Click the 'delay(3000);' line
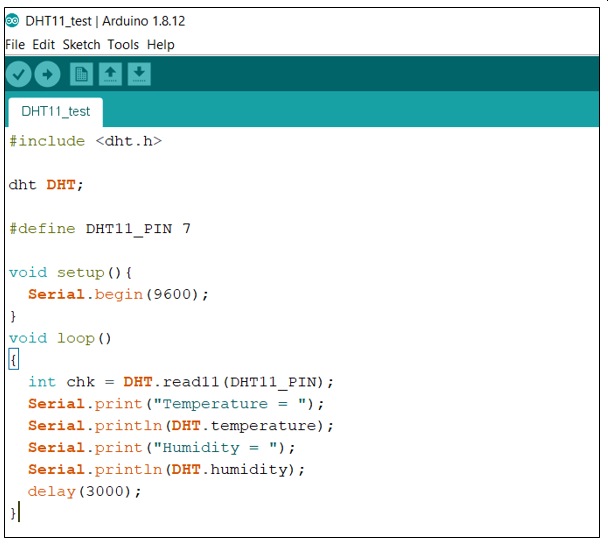The width and height of the screenshot is (608, 544). tap(85, 492)
